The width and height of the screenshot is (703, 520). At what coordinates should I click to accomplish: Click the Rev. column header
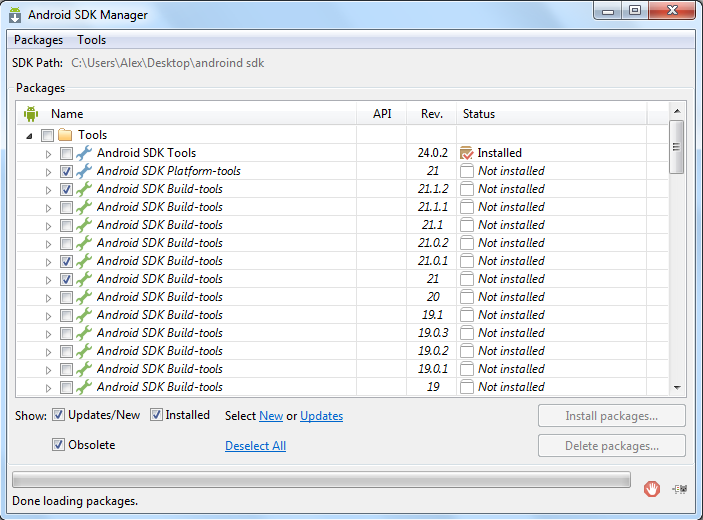432,114
